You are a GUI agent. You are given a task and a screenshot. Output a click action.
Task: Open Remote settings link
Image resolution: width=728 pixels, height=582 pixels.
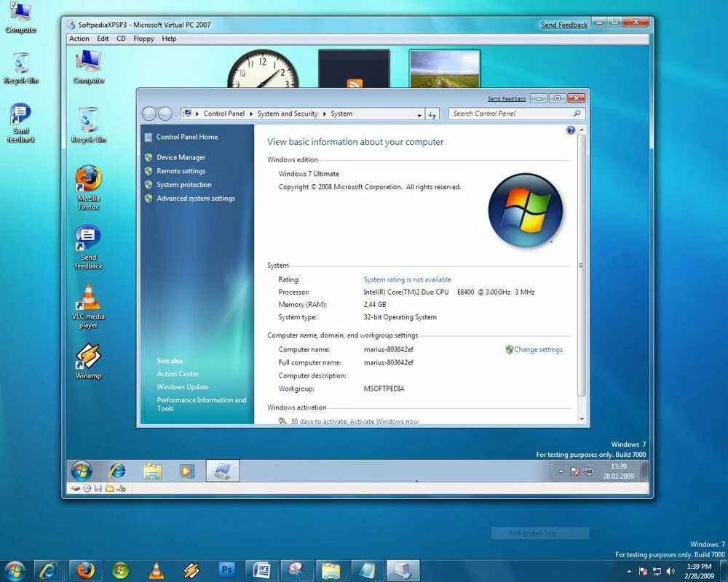pos(181,171)
